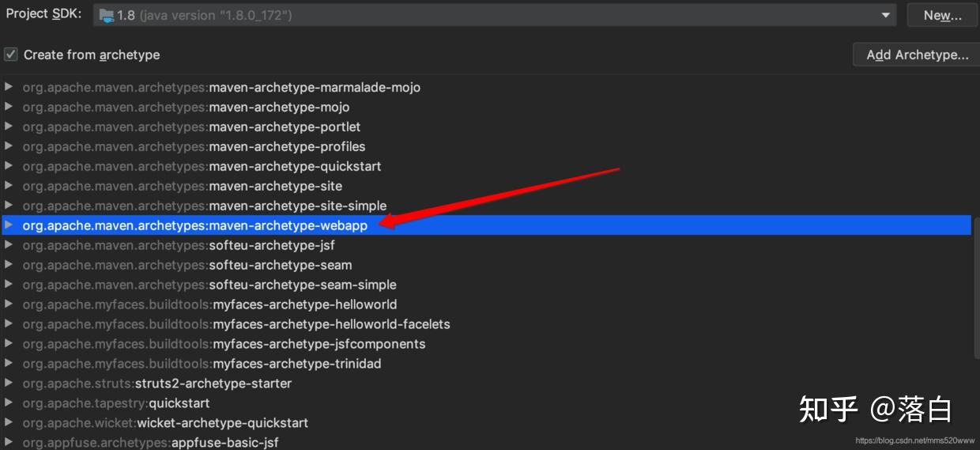Expand the myfaces-archetype-helloworld-facelets row

9,324
